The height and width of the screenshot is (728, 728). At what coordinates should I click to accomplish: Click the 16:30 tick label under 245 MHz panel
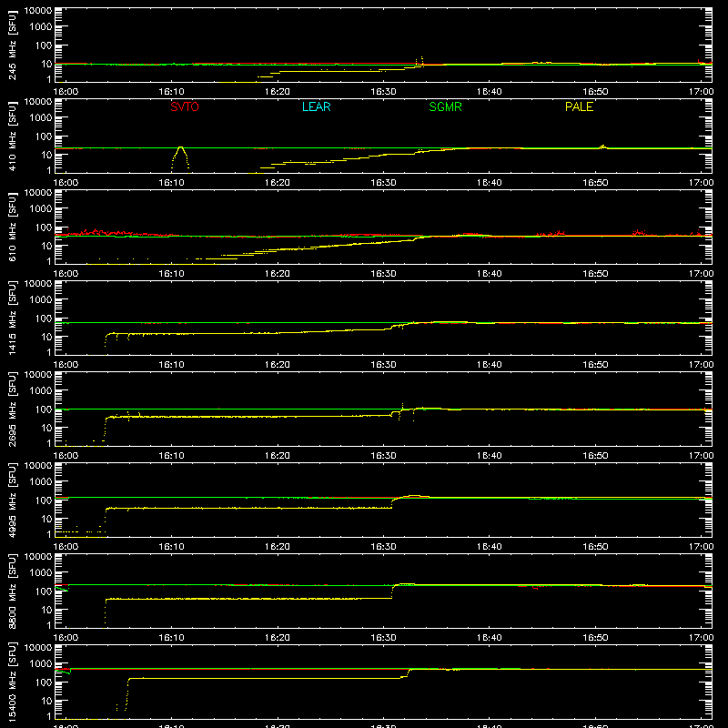tap(383, 92)
